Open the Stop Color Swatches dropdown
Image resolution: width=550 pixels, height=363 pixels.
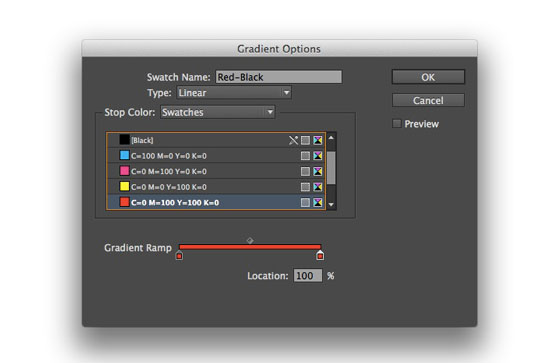[217, 112]
